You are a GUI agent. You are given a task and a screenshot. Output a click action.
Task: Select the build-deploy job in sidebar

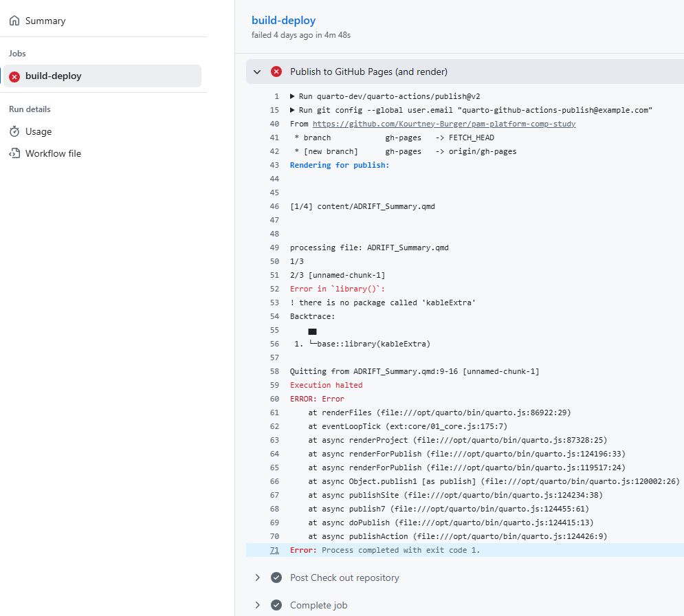coord(102,76)
